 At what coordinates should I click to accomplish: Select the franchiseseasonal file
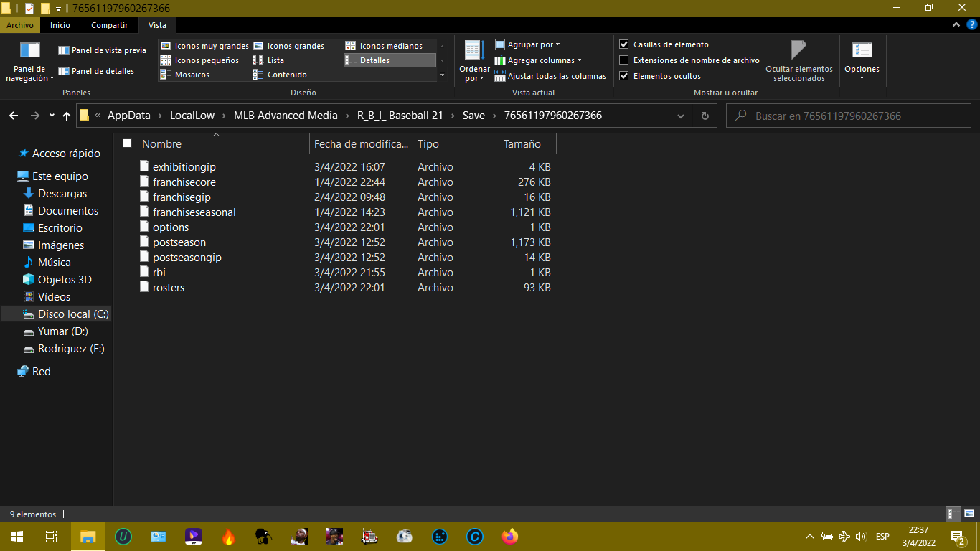coord(194,212)
